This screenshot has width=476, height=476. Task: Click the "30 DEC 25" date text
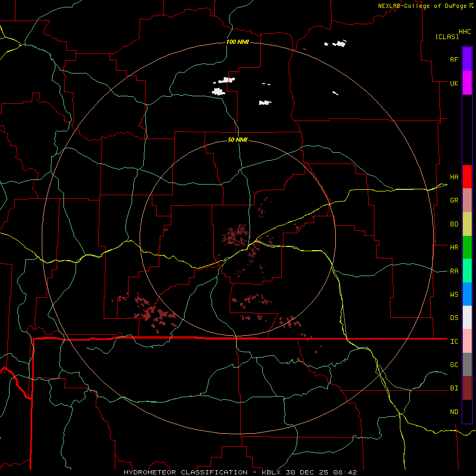coord(308,472)
